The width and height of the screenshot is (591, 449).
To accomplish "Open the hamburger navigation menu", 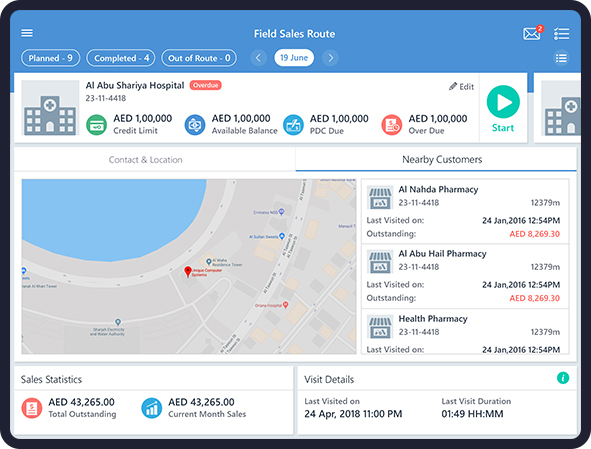I will coord(27,33).
